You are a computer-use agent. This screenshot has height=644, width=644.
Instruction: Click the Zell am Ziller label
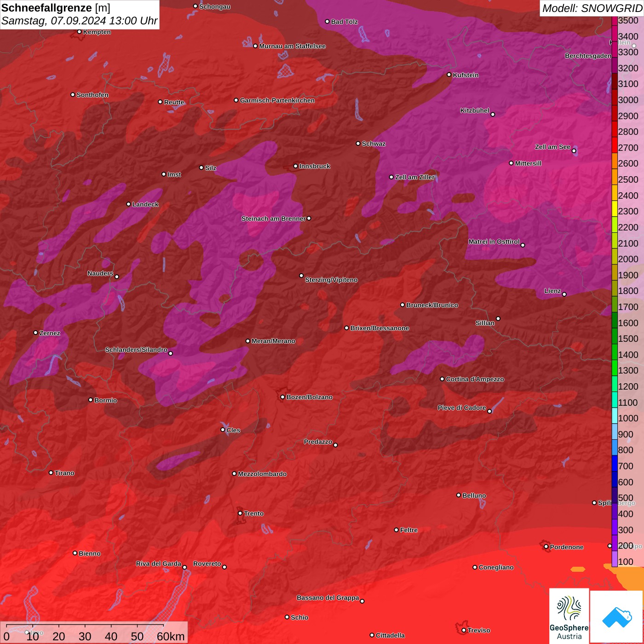(415, 177)
